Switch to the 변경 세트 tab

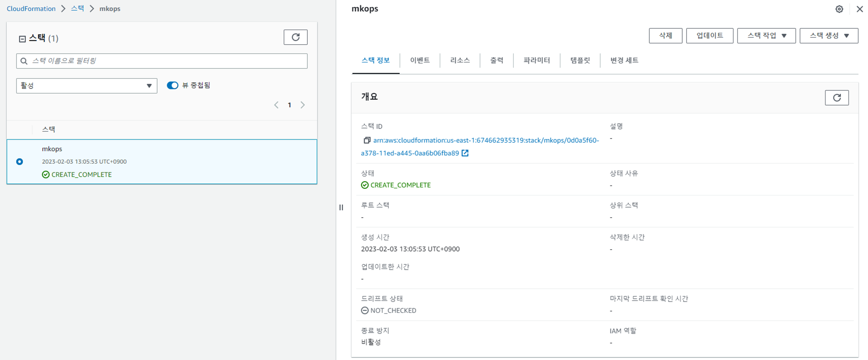[x=624, y=60]
